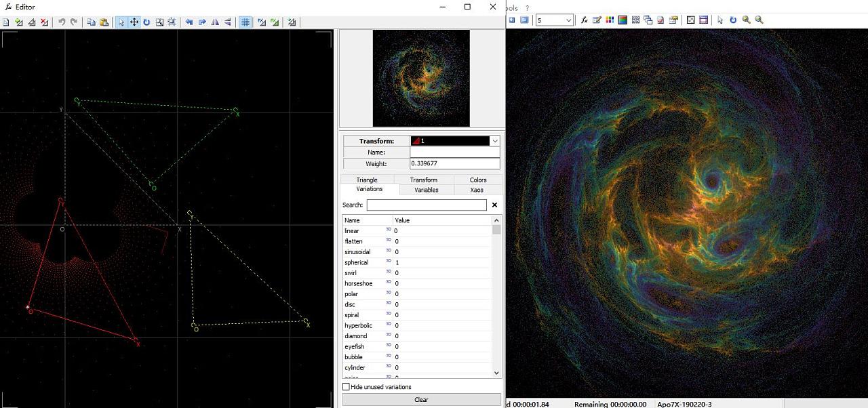Clear the variation search with X button

point(494,205)
